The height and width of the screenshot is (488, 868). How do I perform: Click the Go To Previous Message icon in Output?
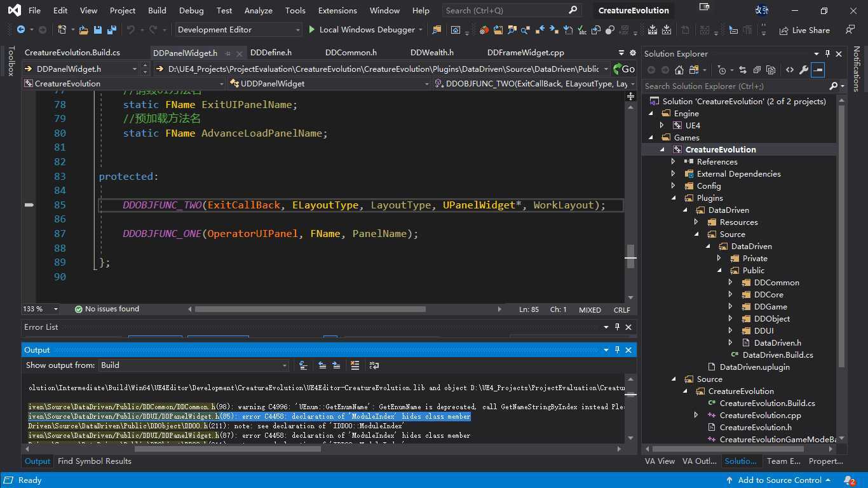point(322,365)
